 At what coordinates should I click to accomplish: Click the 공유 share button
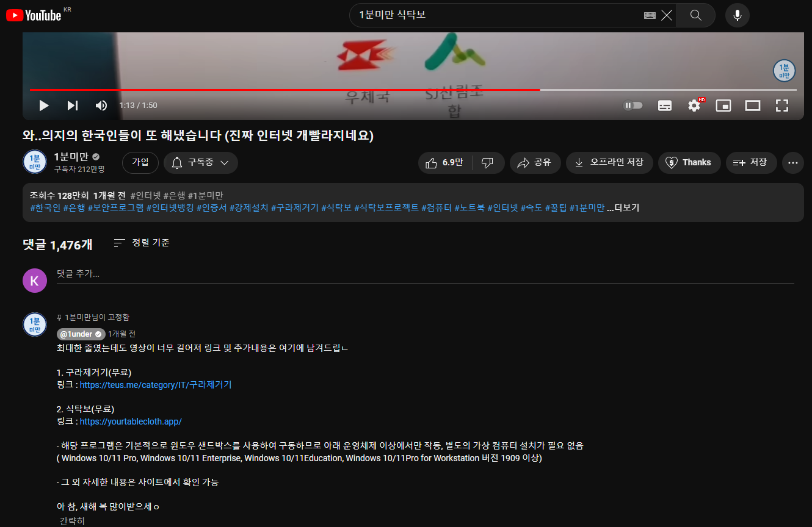535,163
